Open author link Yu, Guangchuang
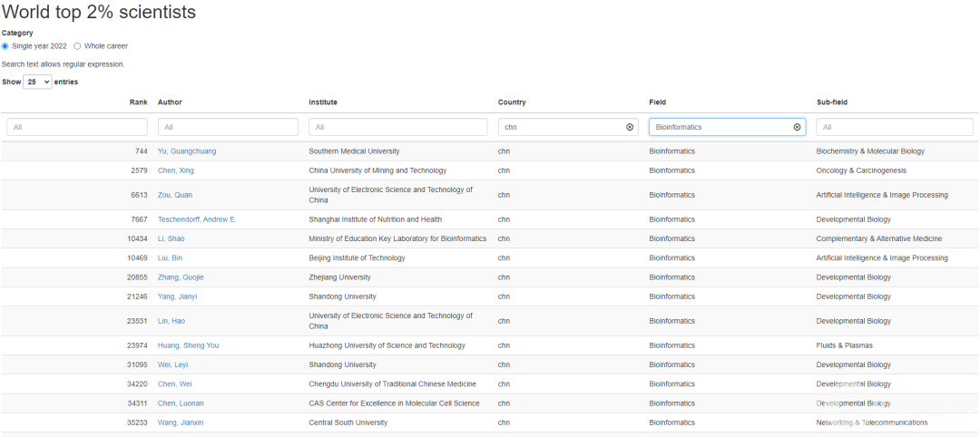Viewport: 980px width, 437px height. coord(187,151)
